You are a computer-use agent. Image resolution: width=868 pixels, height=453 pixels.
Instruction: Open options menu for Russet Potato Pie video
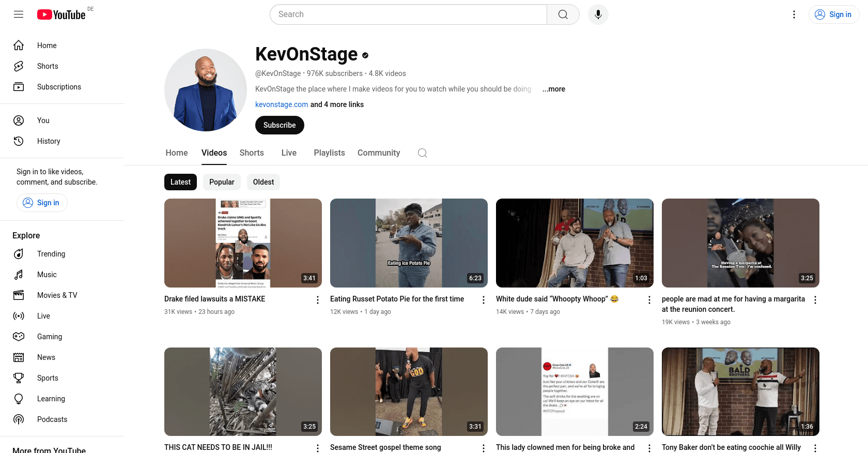point(484,300)
